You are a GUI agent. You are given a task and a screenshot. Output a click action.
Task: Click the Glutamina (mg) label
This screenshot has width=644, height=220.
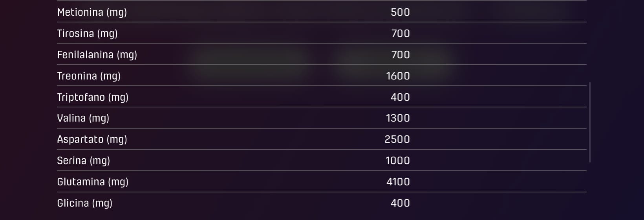coord(93,182)
